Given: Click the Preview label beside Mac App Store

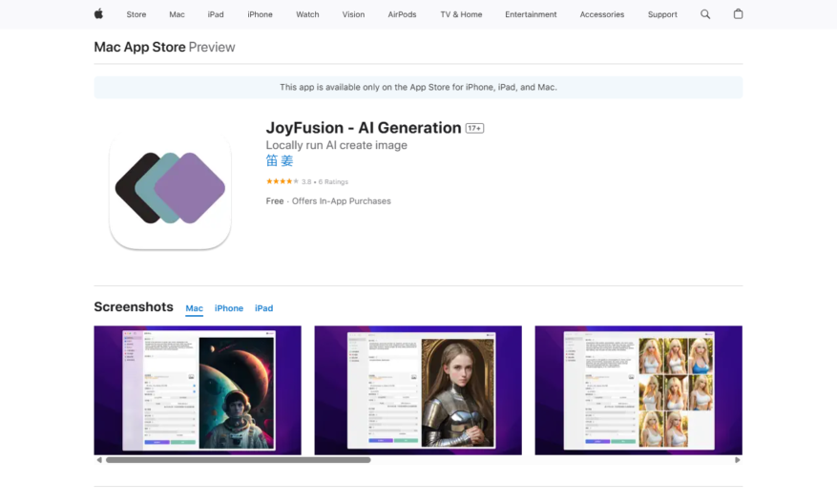Looking at the screenshot, I should (212, 47).
